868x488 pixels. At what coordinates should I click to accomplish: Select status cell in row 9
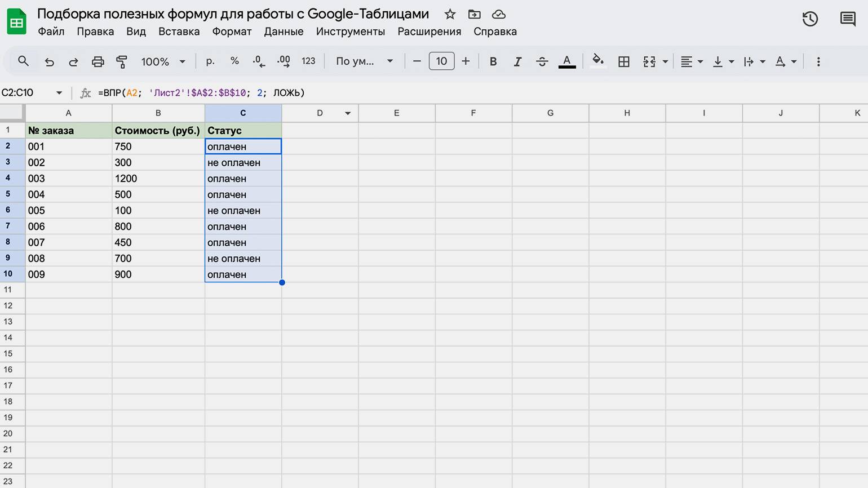point(243,259)
